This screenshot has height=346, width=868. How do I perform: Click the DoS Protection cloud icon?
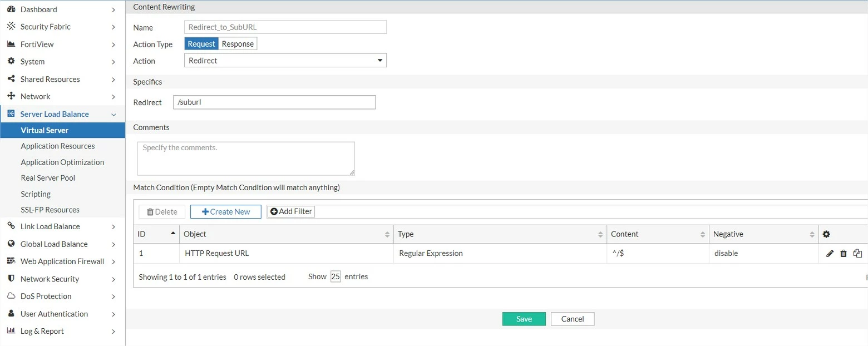tap(11, 296)
